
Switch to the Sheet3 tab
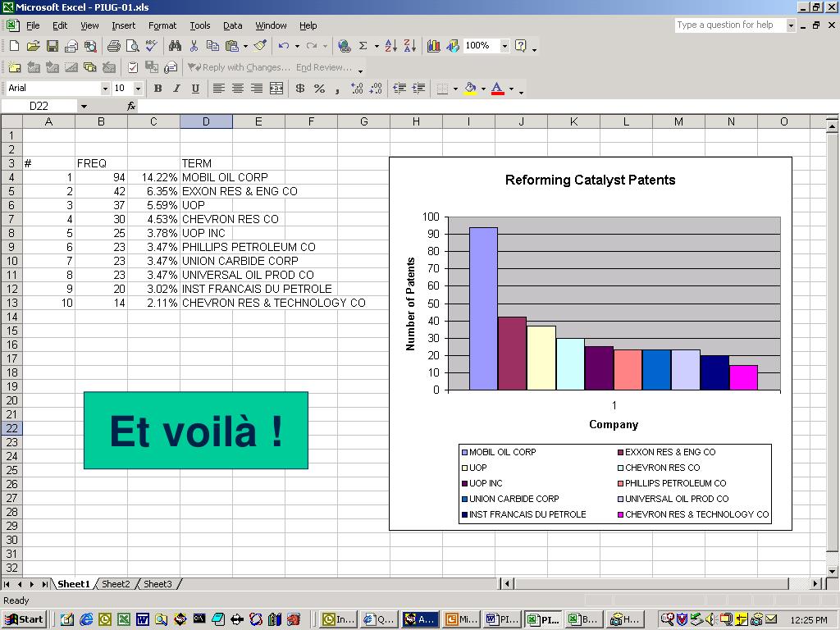(157, 584)
